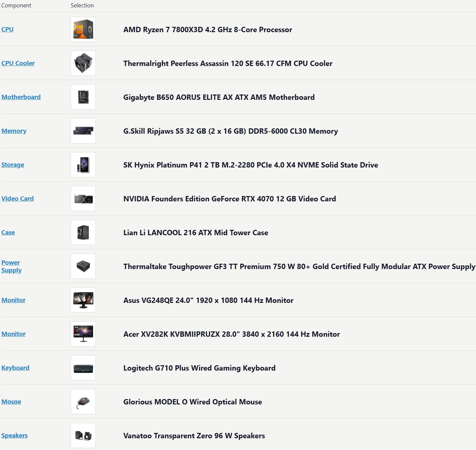Select the NVIDIA GeForce RTX 4070 name

click(x=229, y=199)
